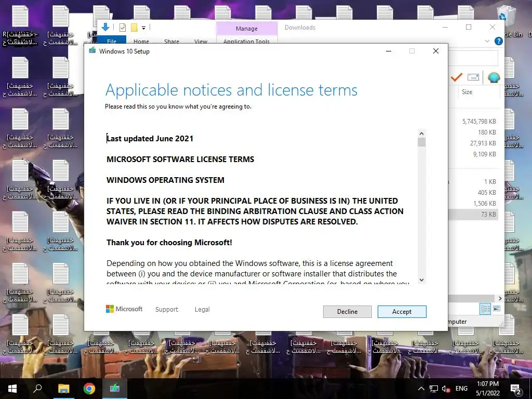Click the blue down-arrow quick access icon
Image resolution: width=532 pixels, height=399 pixels.
[105, 27]
